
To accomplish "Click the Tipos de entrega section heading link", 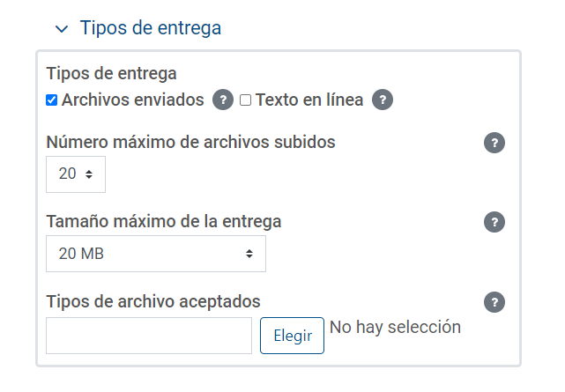I will [x=150, y=28].
